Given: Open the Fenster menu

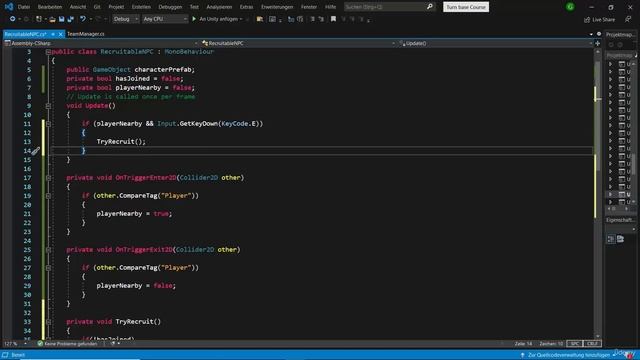Looking at the screenshot, I should (x=309, y=7).
